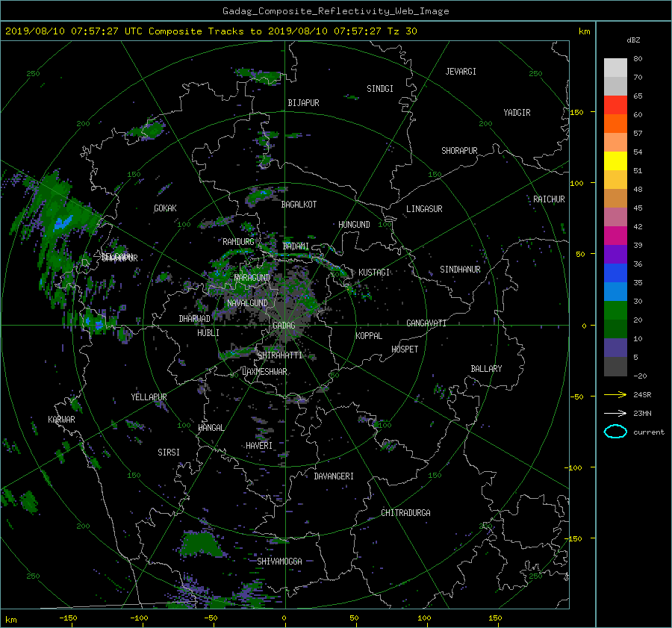Image resolution: width=672 pixels, height=628 pixels.
Task: Click the NAVALGUND city label
Action: pos(247,303)
